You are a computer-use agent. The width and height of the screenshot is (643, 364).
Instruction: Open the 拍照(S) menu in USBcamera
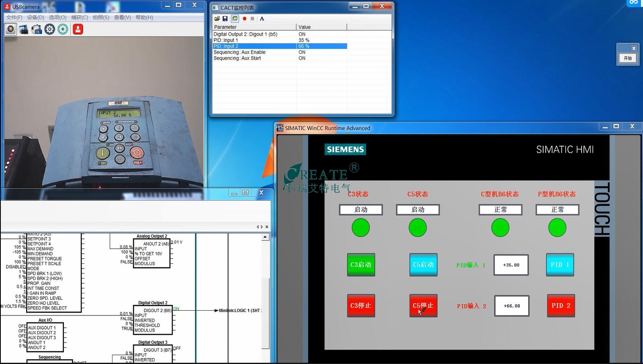(101, 18)
